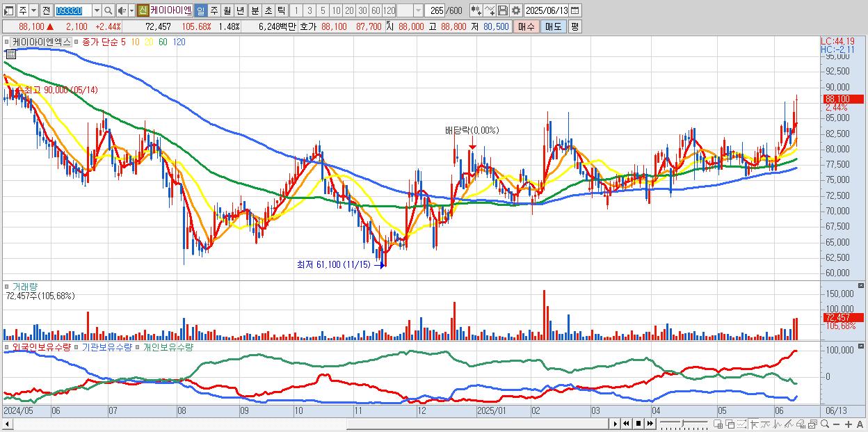Collapse volume panel with its corner button
Screen dimensions: 868x432
[862, 286]
